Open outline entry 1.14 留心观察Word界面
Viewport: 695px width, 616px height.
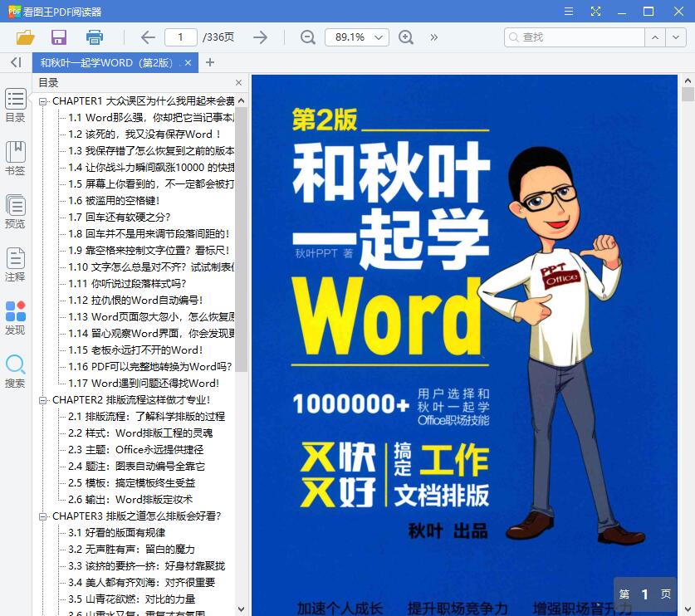(x=151, y=333)
